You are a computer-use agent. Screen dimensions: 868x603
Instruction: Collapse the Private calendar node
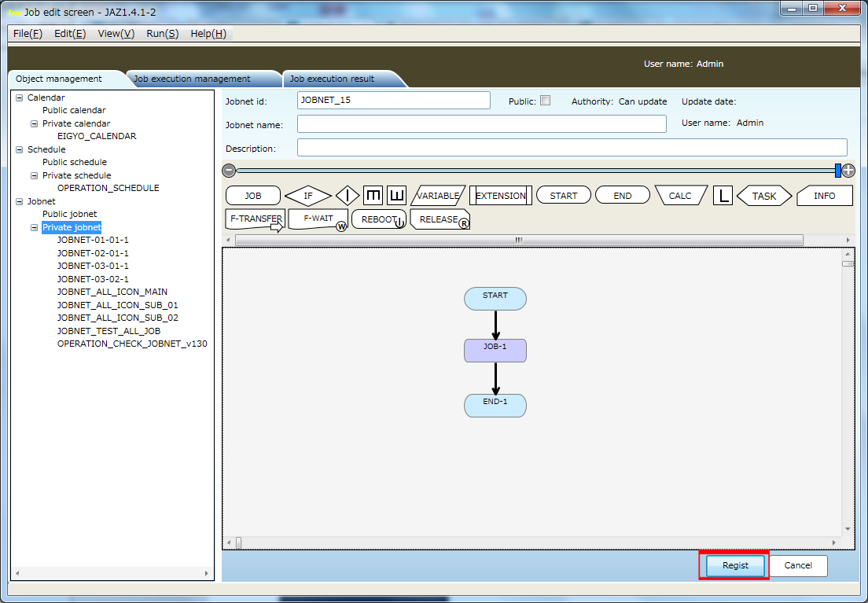(x=35, y=123)
